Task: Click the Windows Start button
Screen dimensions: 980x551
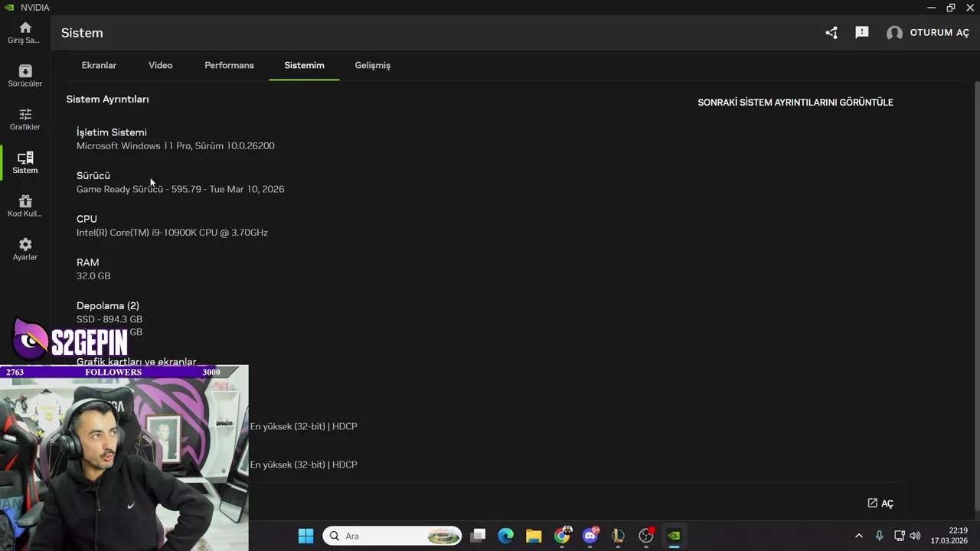Action: coord(305,536)
